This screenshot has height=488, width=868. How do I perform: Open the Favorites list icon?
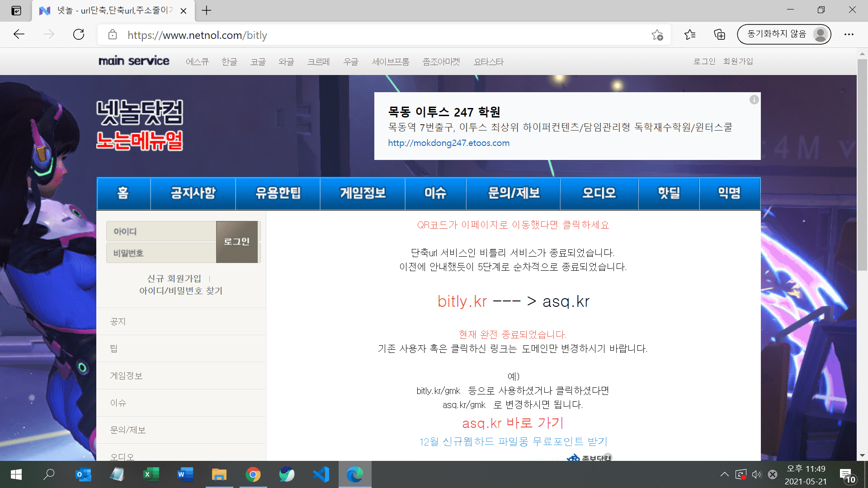690,35
